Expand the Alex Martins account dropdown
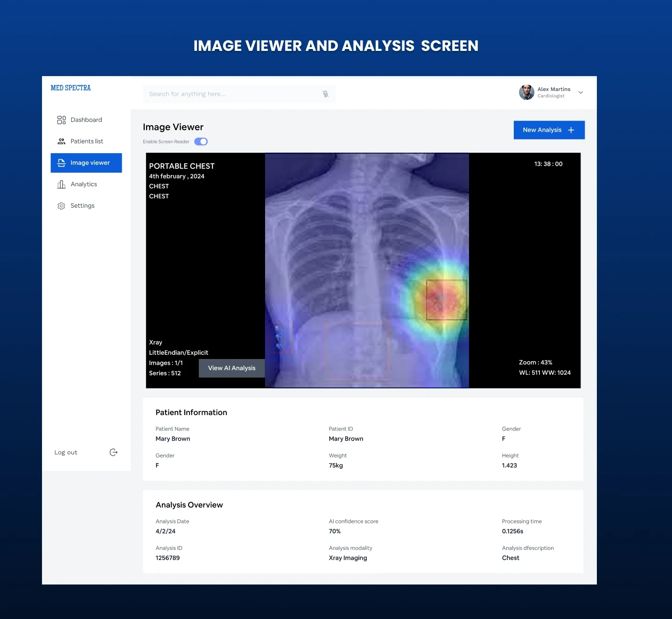 (581, 92)
